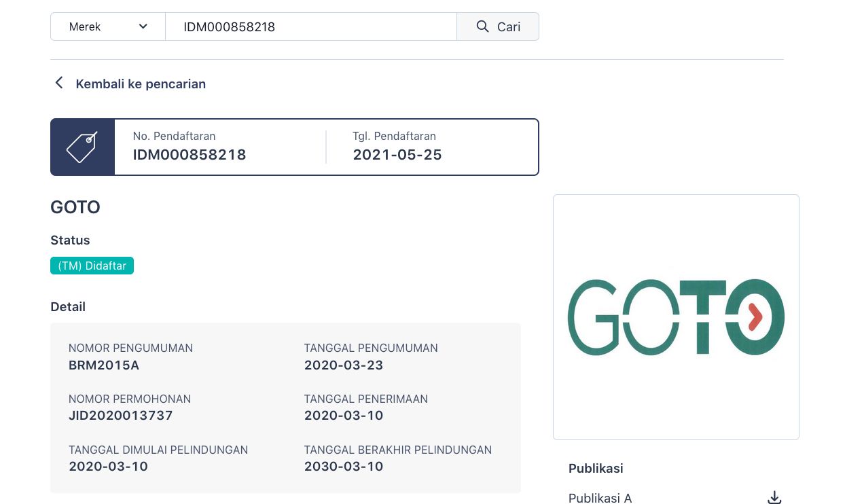845x504 pixels.
Task: Select Tanggal Dimulai Pelindungan value 2020-03-10
Action: coord(108,466)
